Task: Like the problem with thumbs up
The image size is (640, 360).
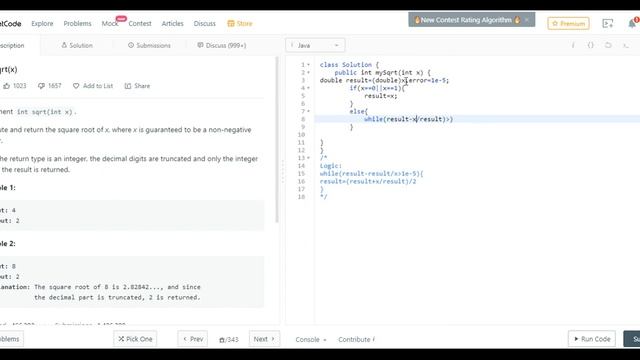Action: click(x=15, y=86)
